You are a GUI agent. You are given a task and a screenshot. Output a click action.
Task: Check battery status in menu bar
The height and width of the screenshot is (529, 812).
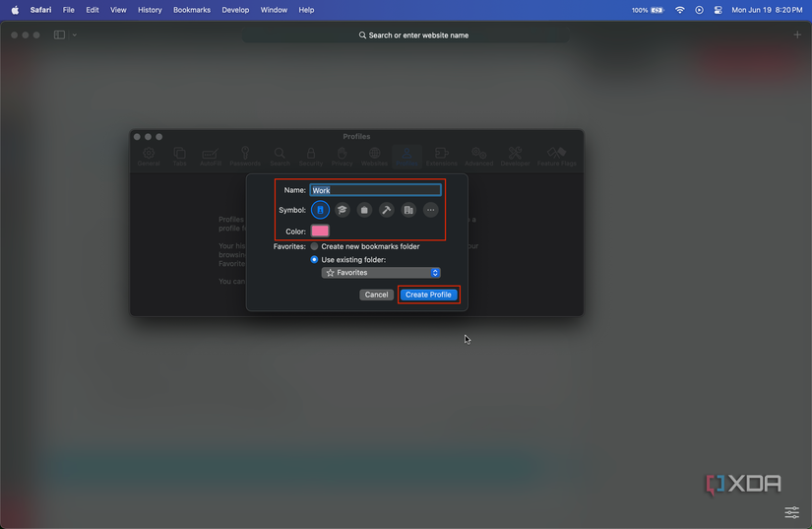coord(648,10)
